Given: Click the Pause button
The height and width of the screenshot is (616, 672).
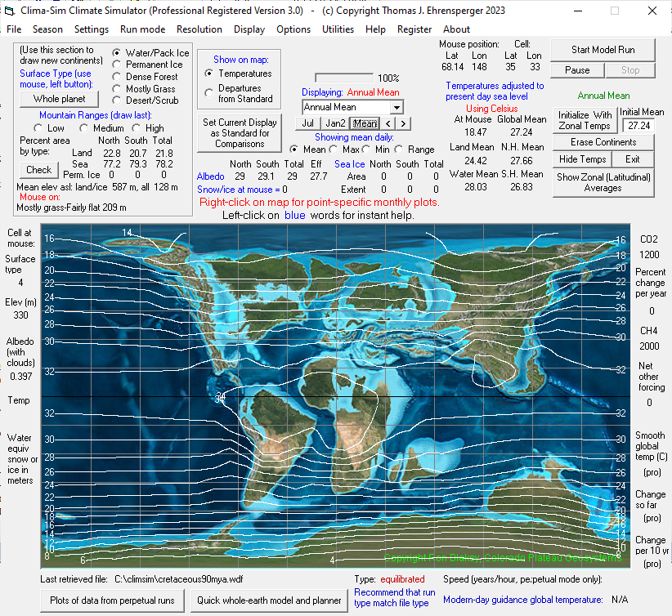Looking at the screenshot, I should tap(577, 70).
